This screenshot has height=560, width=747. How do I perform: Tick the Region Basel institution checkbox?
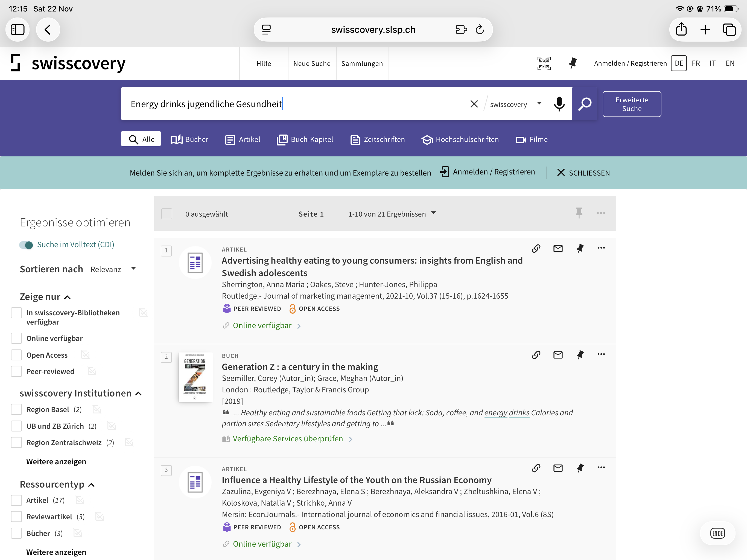click(16, 409)
